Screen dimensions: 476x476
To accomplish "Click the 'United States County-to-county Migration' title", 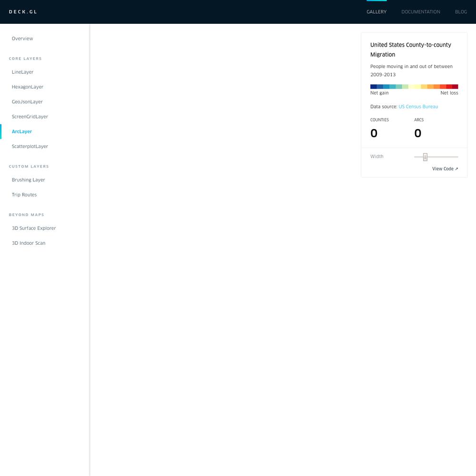I will pos(410,50).
